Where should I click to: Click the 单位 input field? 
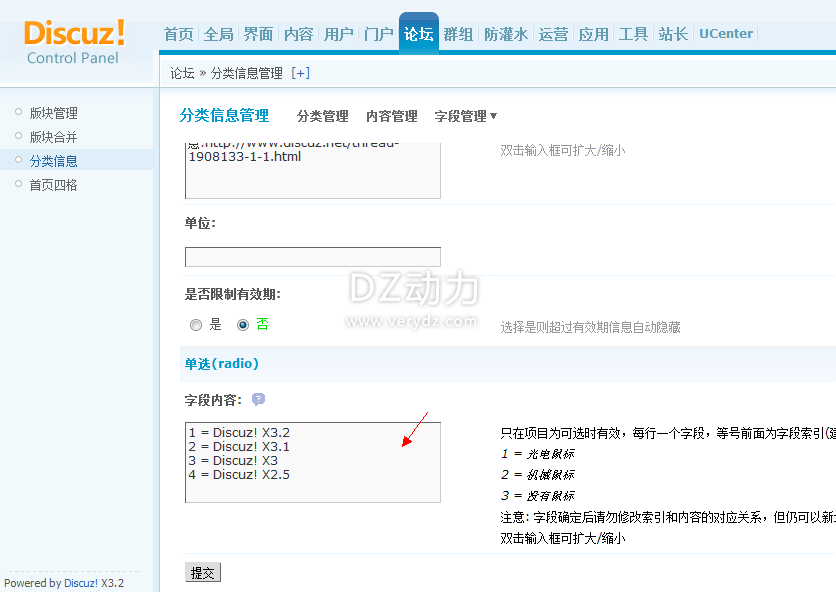click(312, 257)
